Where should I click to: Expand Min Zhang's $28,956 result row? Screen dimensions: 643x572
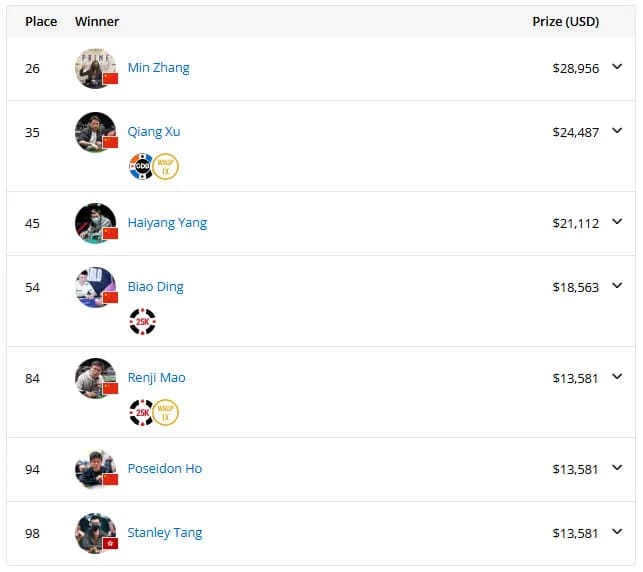click(617, 66)
